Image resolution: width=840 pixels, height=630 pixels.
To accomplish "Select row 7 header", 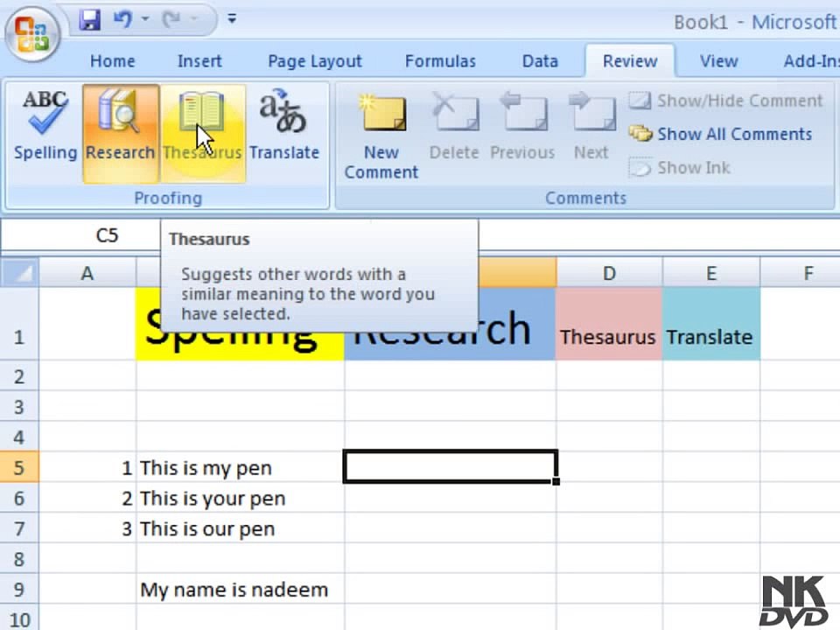I will coord(19,528).
